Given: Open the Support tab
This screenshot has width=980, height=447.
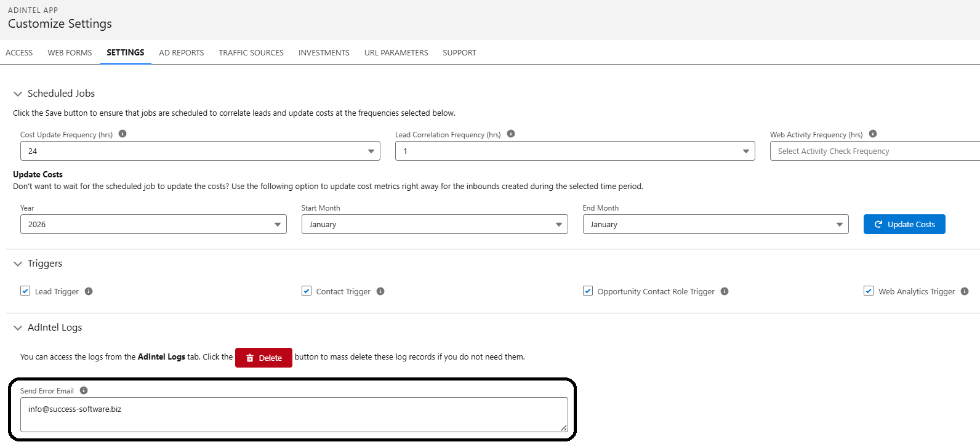Looking at the screenshot, I should click(459, 52).
